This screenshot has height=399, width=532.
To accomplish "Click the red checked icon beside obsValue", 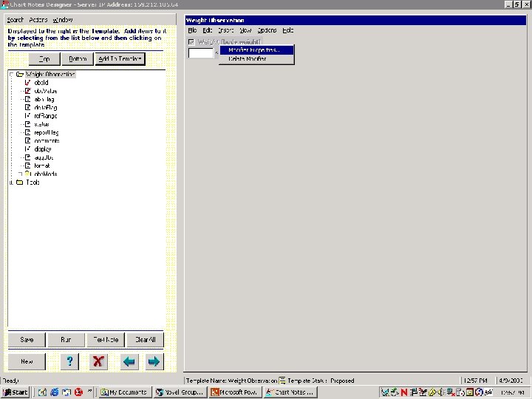I will pos(27,91).
